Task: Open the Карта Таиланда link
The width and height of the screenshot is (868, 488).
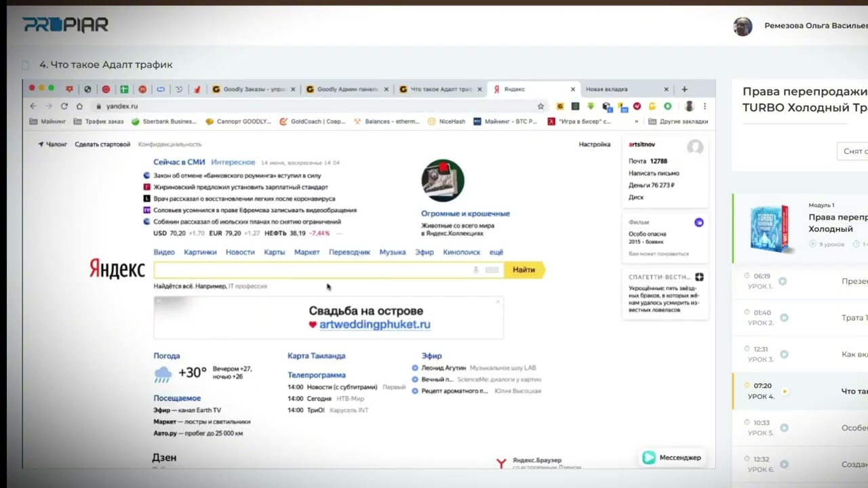Action: tap(316, 356)
